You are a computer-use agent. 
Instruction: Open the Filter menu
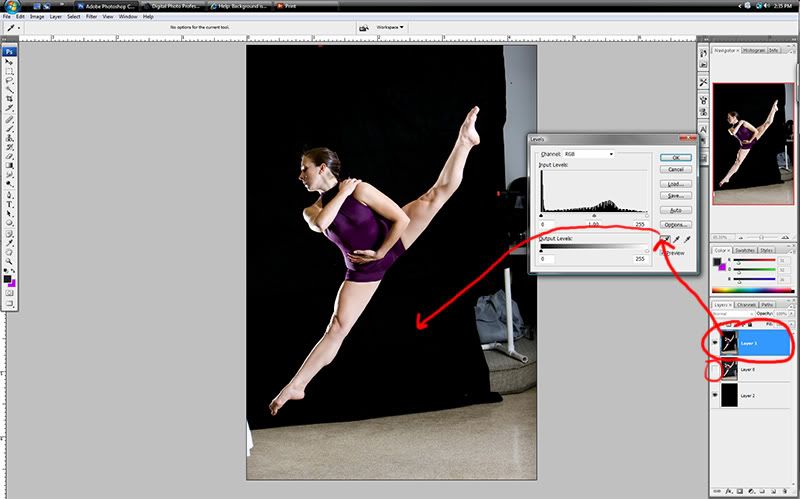click(92, 17)
